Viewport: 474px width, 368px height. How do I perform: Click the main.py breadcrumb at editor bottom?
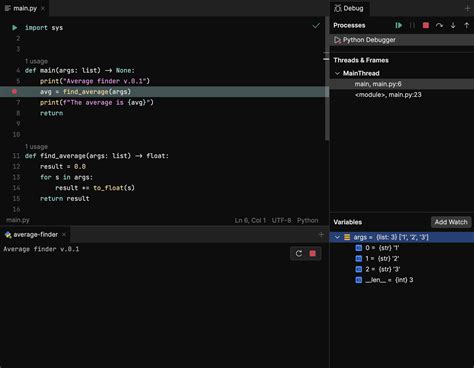point(18,220)
